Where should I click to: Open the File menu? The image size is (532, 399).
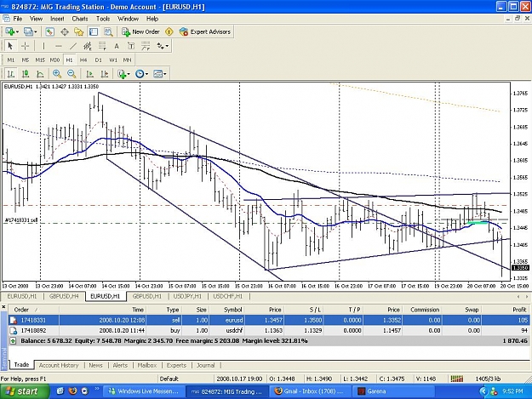17,19
